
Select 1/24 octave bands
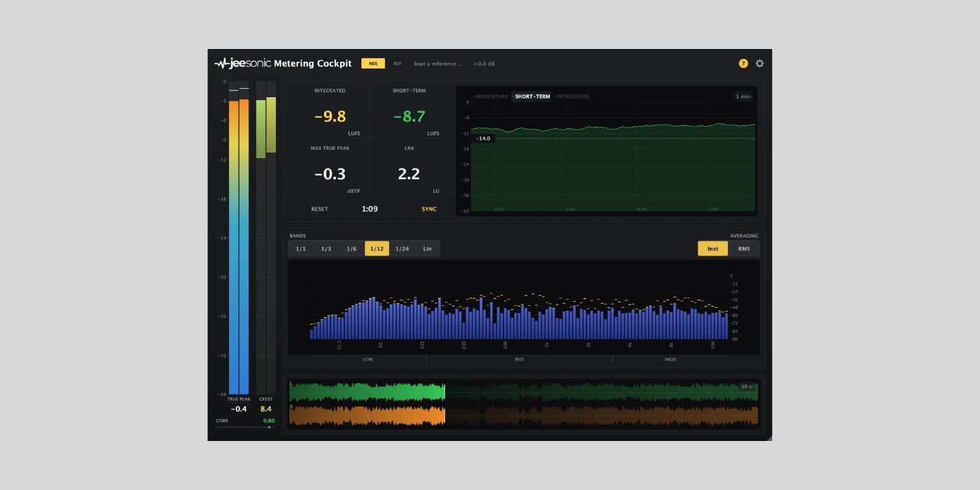coord(402,248)
